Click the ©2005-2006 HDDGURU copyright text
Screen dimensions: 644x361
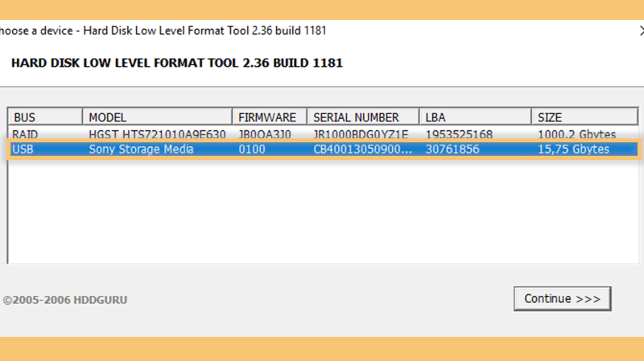click(x=65, y=300)
